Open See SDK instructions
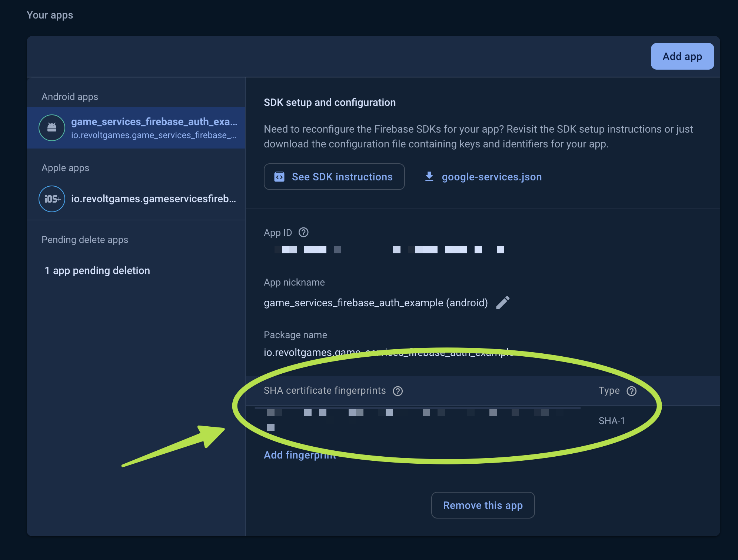The width and height of the screenshot is (738, 560). [x=334, y=177]
